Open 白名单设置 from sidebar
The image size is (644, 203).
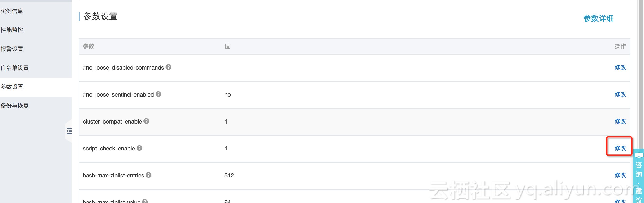coord(14,68)
